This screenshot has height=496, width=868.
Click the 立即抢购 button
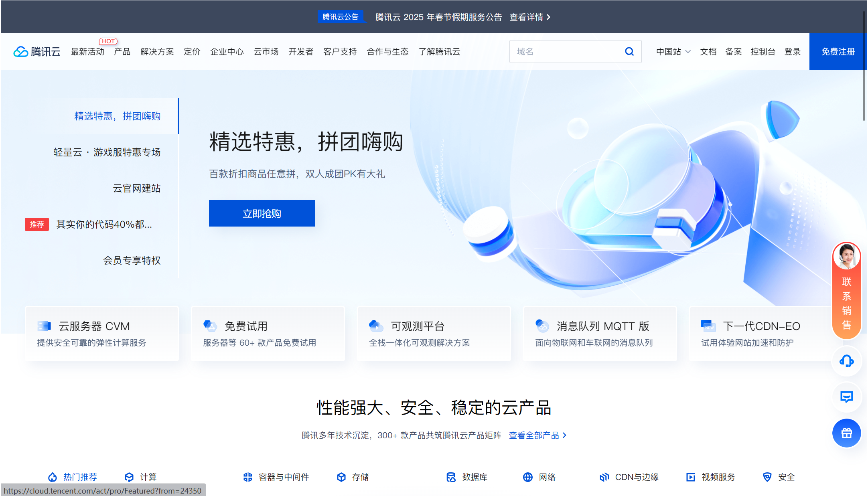[262, 213]
